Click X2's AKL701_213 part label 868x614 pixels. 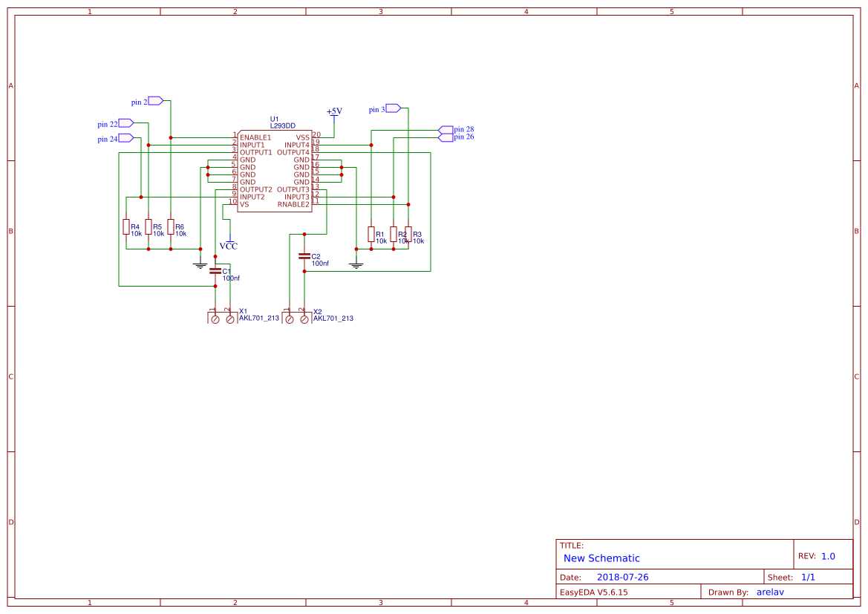(333, 318)
